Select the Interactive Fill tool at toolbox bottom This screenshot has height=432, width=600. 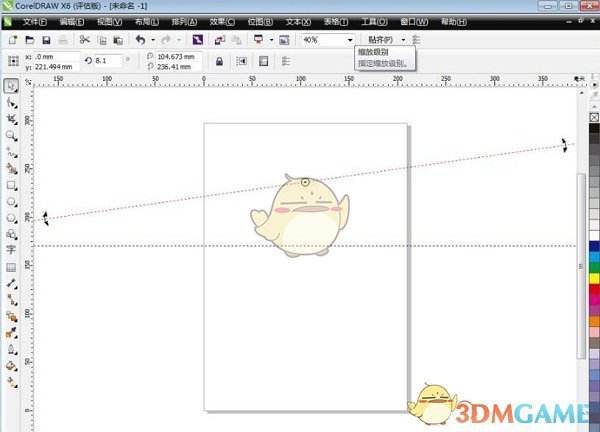12,382
